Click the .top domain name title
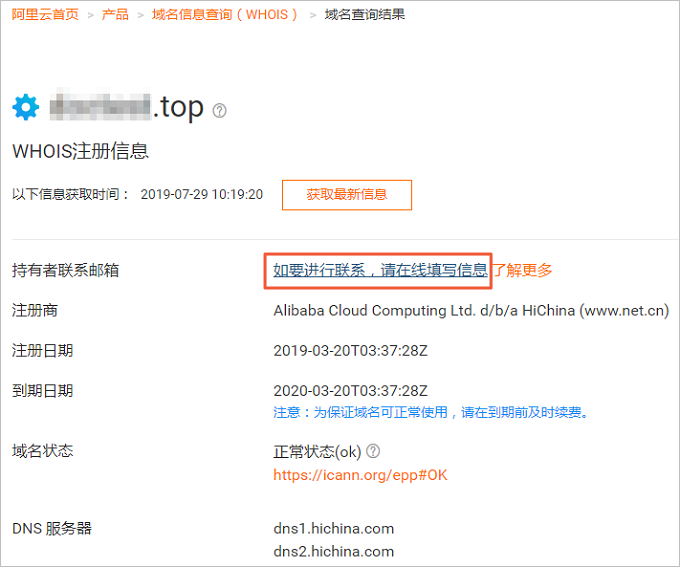Viewport: 680px width, 567px height. pyautogui.click(x=126, y=107)
